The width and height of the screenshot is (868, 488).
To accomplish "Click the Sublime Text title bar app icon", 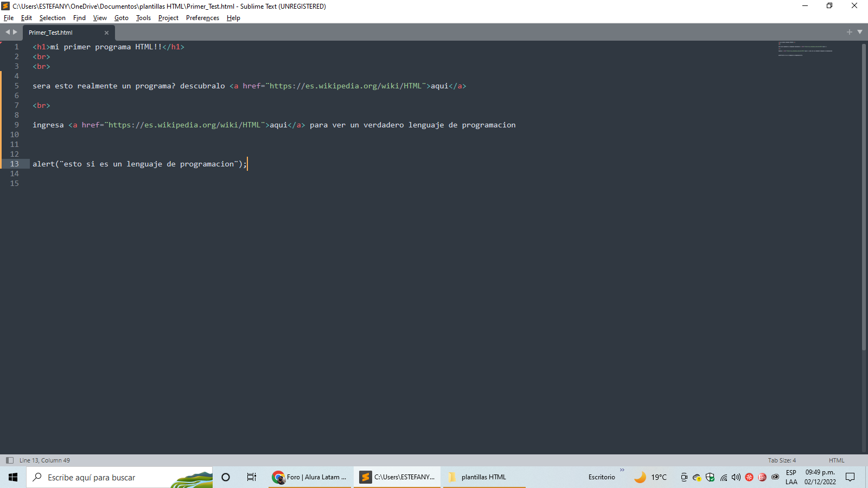I will [5, 6].
